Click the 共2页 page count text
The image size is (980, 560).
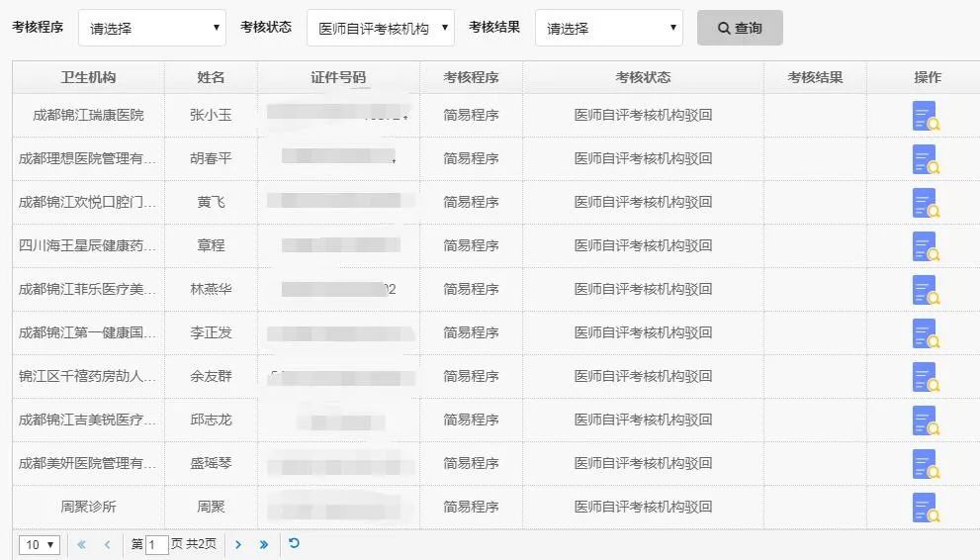[202, 544]
